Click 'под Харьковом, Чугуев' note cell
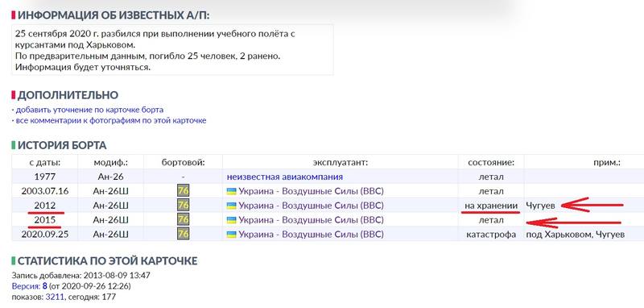Image resolution: width=644 pixels, height=308 pixels. tap(576, 235)
